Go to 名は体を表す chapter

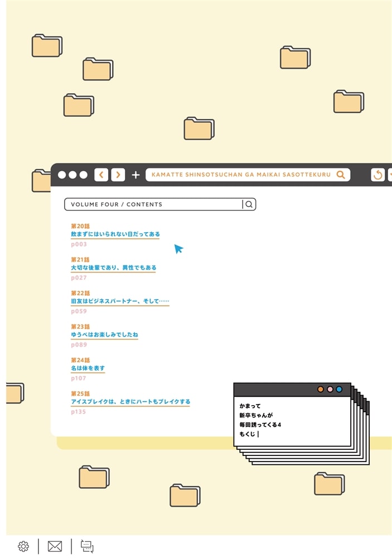[88, 368]
